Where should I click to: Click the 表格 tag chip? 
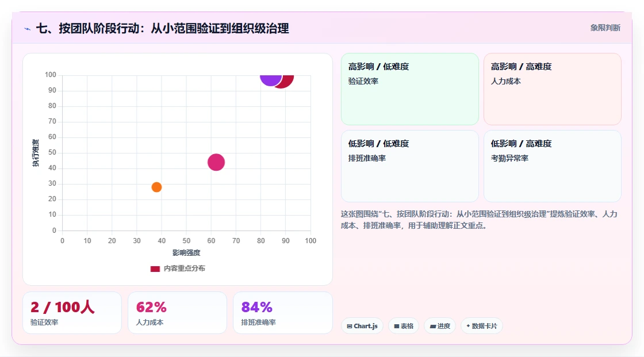click(404, 326)
